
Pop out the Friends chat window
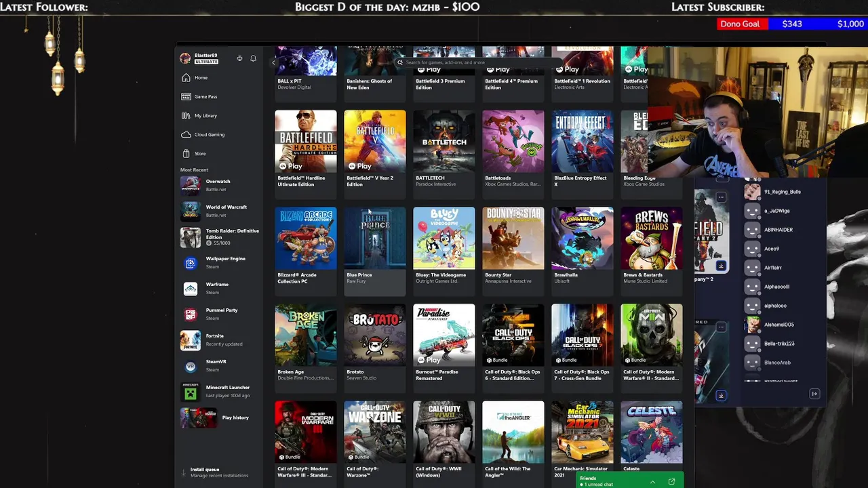coord(671,482)
